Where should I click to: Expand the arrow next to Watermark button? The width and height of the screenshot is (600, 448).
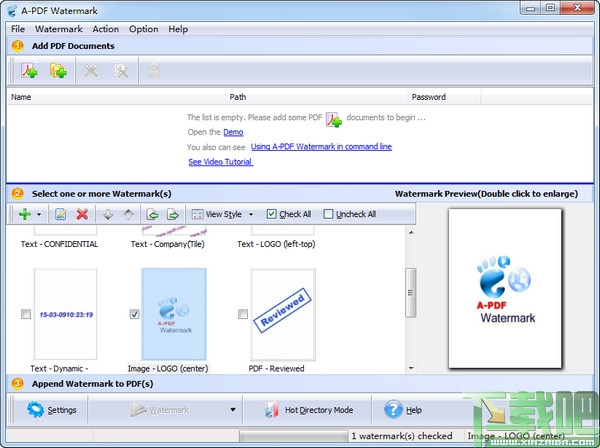coord(233,410)
